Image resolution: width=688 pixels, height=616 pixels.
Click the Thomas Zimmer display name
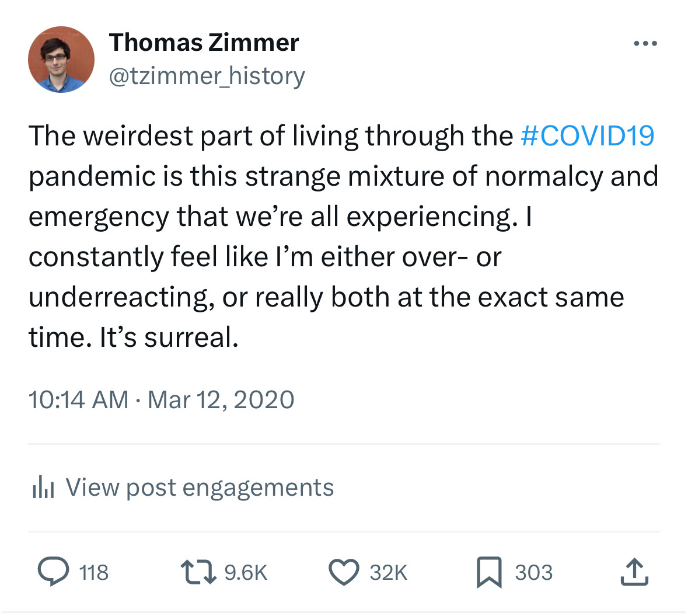click(x=204, y=43)
